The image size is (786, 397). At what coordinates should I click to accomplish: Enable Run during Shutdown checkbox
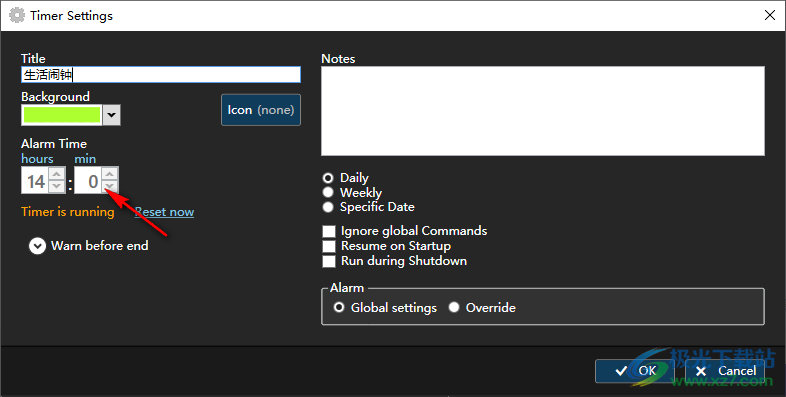[x=329, y=261]
